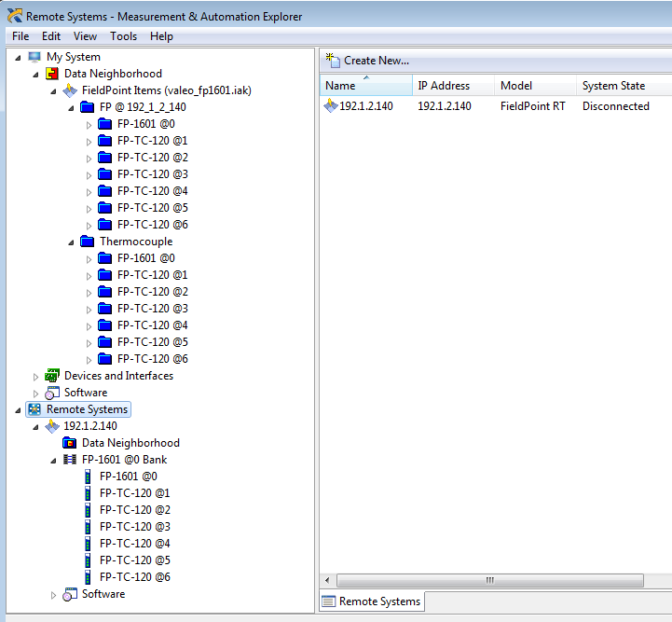This screenshot has height=622, width=672.
Task: Click the Remote Systems tab icon at bottom
Action: 329,601
